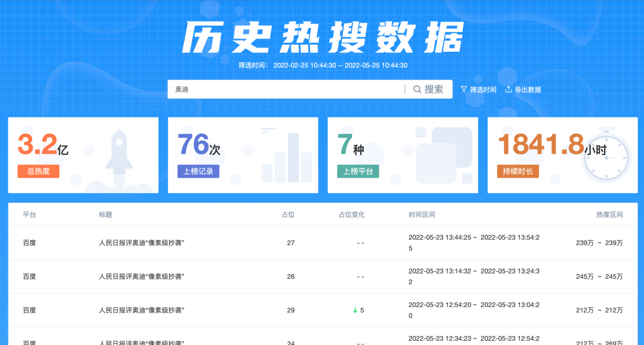This screenshot has height=345, width=644.
Task: Click the title in the rank 27 row
Action: tap(141, 243)
